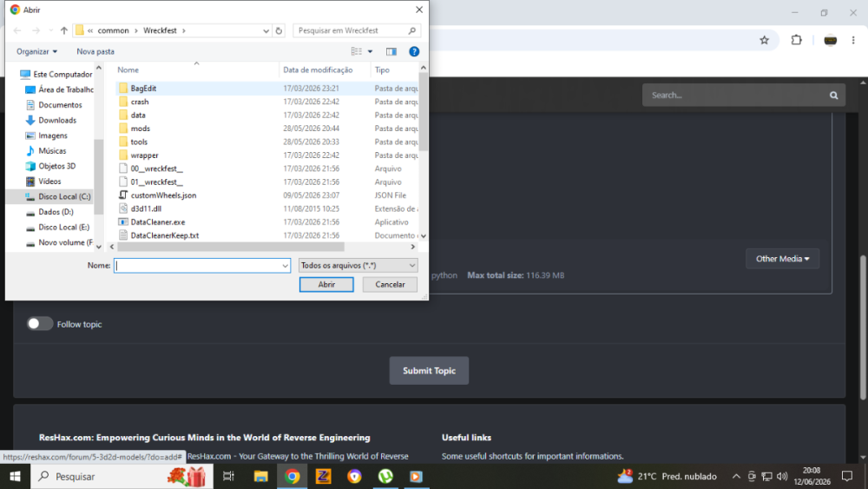This screenshot has width=868, height=489.
Task: Bookmark page with Chrome star icon
Action: click(x=765, y=40)
